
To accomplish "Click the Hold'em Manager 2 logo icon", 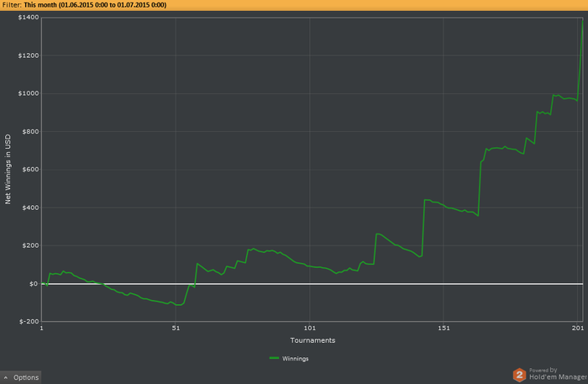I will click(519, 375).
